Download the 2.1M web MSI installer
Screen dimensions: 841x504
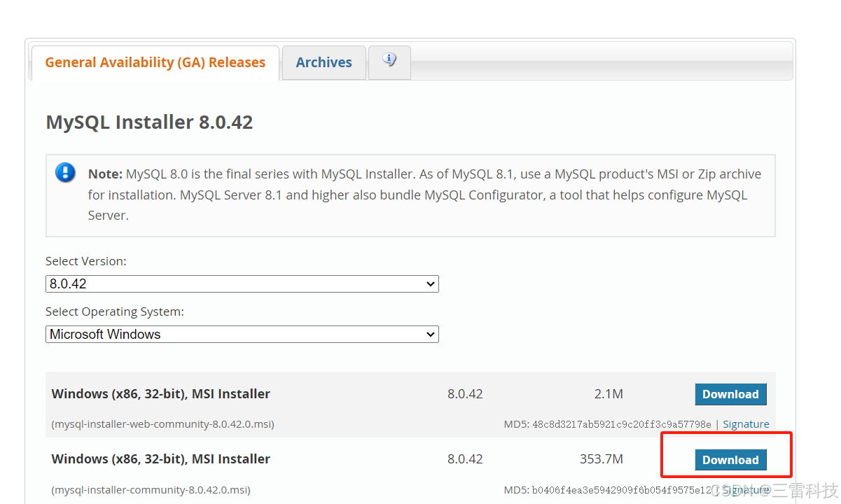[x=730, y=394]
